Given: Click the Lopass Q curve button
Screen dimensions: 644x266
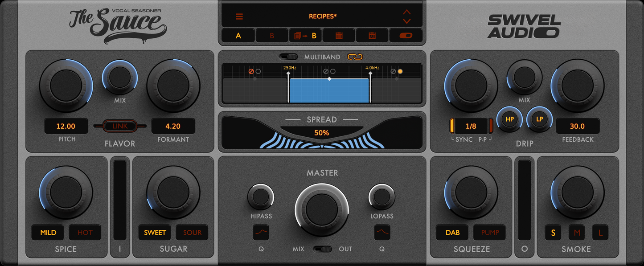Looking at the screenshot, I should [x=382, y=232].
